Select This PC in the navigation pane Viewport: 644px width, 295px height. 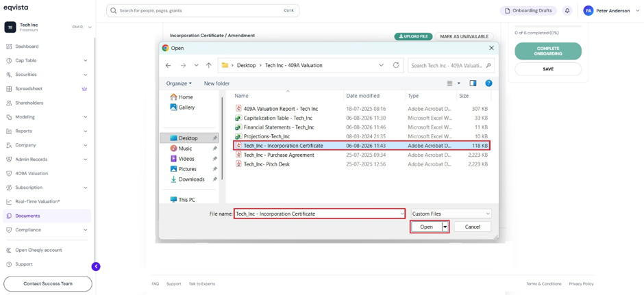pos(183,200)
